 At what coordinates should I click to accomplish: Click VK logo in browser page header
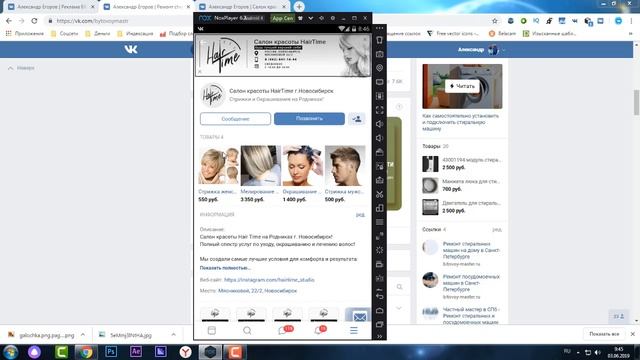pyautogui.click(x=131, y=49)
